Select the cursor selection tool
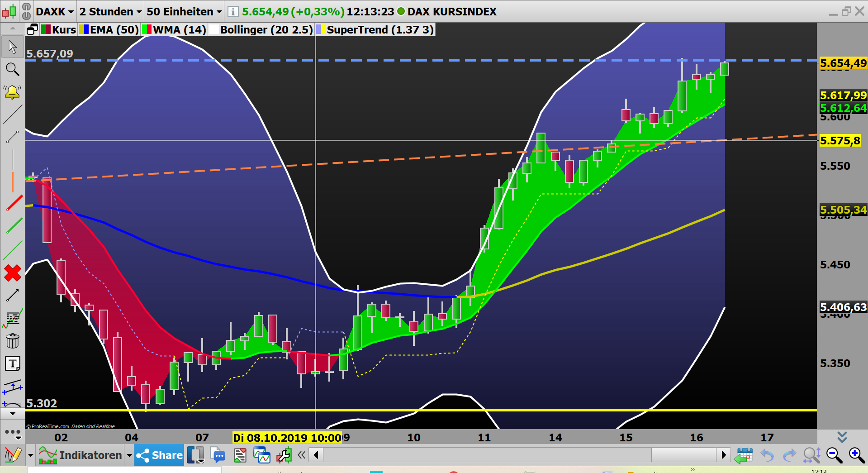868x473 pixels. (x=13, y=47)
